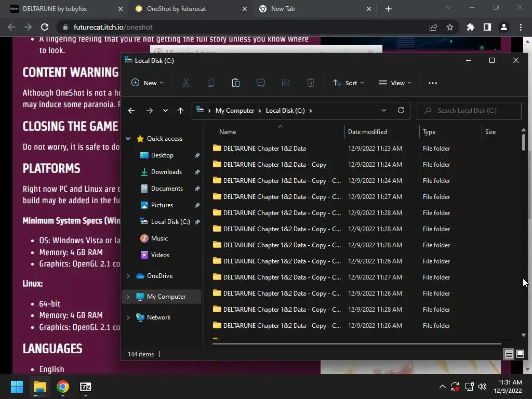Viewport: 532px width, 399px height.
Task: Open the New dropdown menu
Action: coord(148,83)
